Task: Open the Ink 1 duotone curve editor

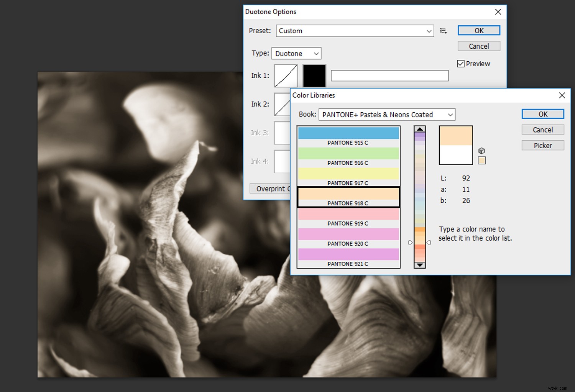Action: pyautogui.click(x=286, y=75)
